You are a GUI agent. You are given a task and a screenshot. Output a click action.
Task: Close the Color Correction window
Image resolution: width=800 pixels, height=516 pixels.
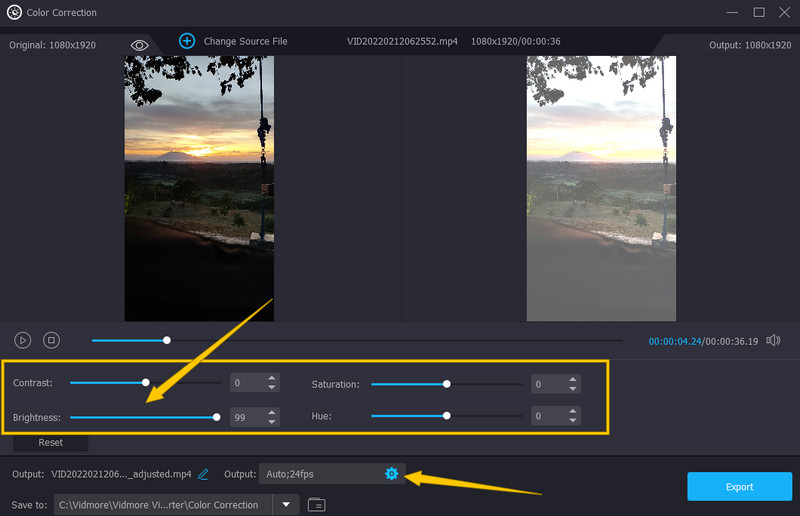(x=785, y=12)
